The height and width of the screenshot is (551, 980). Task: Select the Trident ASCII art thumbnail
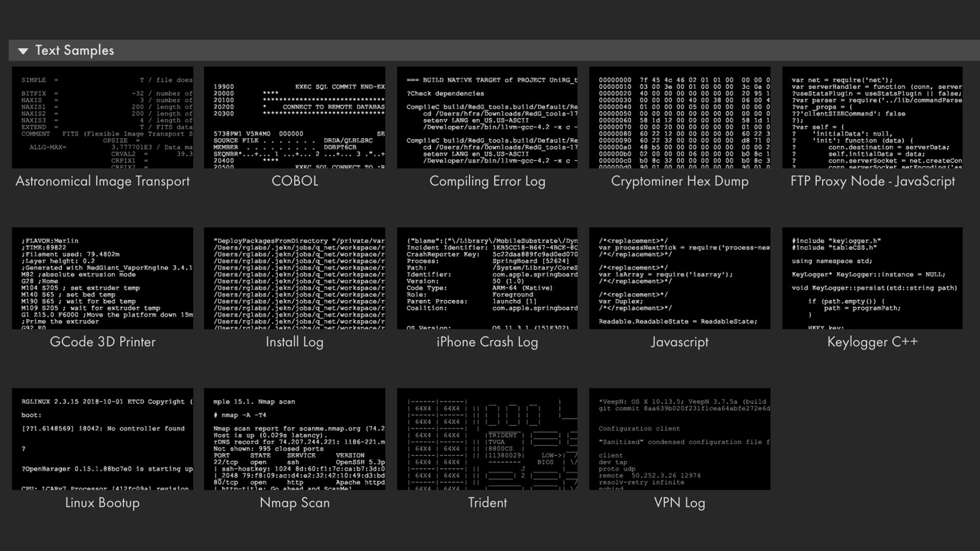coord(487,439)
